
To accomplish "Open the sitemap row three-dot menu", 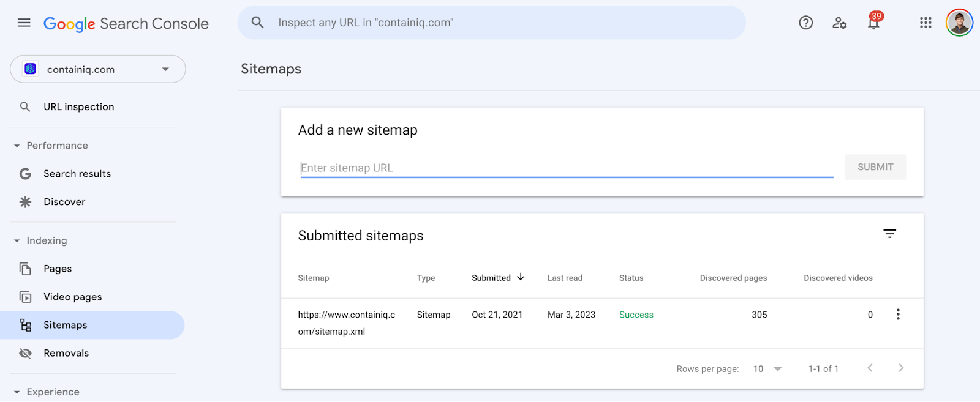I will tap(898, 315).
